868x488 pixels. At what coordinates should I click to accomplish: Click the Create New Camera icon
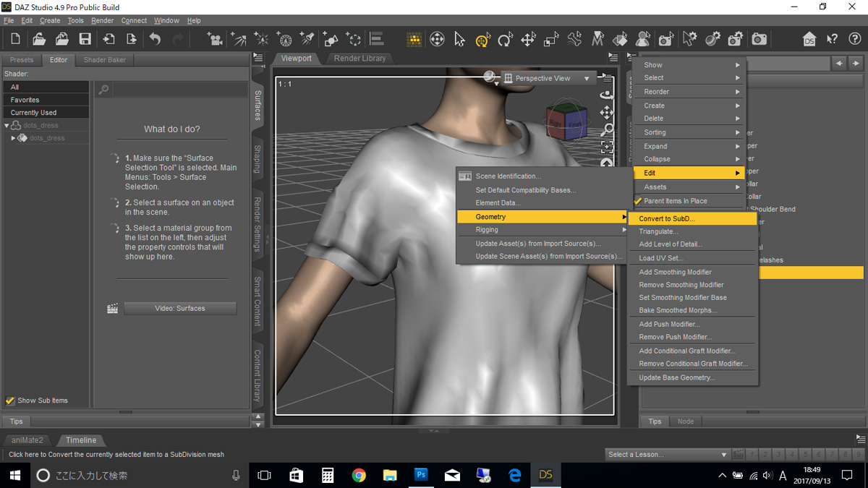click(214, 39)
